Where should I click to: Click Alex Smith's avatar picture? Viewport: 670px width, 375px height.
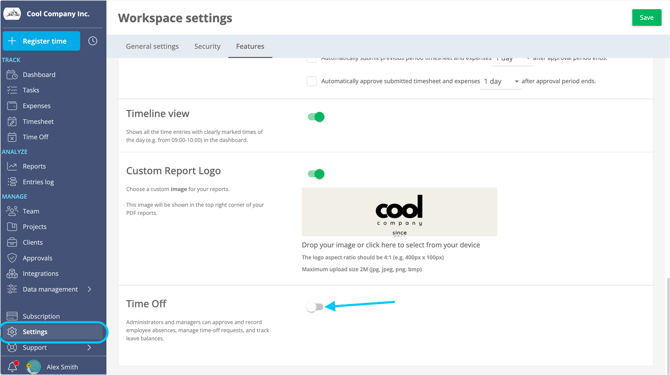click(33, 366)
